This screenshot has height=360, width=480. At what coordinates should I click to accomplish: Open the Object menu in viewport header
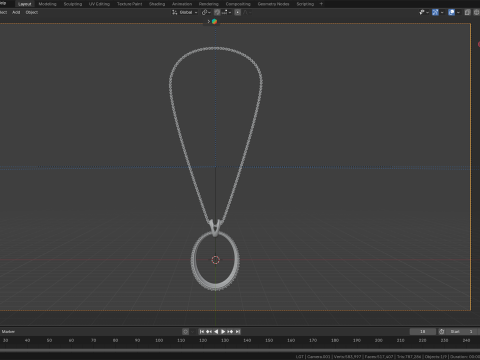pos(32,12)
